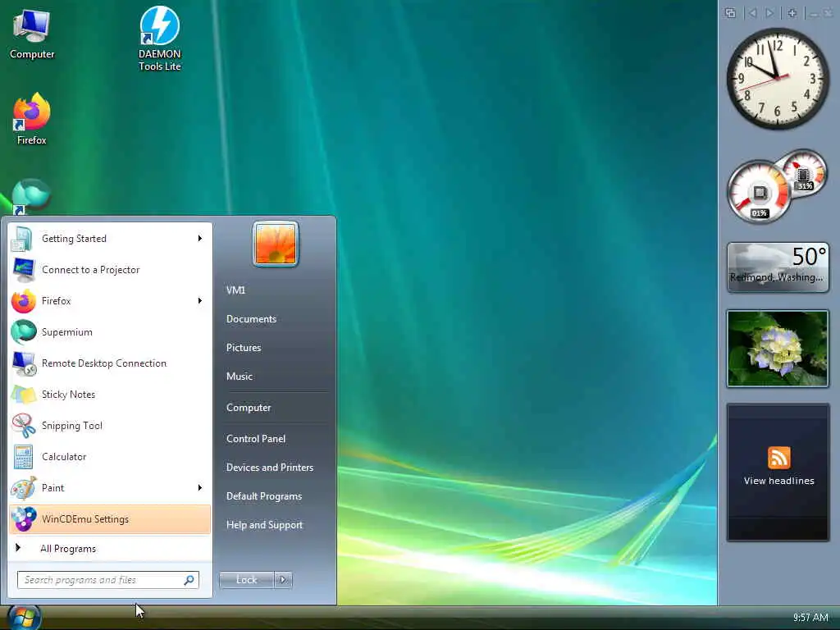
Task: Click the sidebar Add gadget plus icon
Action: click(792, 13)
